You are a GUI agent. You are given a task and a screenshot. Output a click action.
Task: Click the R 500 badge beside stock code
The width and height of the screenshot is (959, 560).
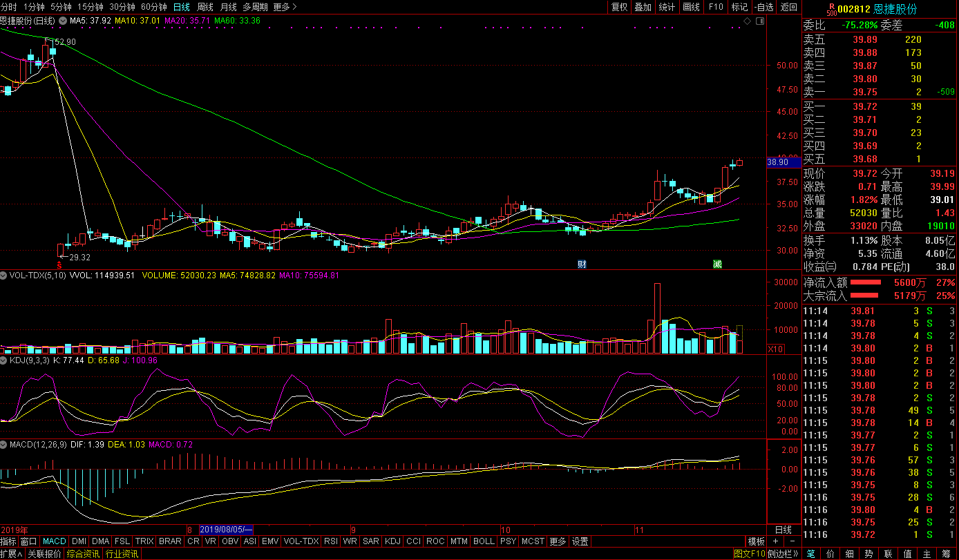point(830,8)
